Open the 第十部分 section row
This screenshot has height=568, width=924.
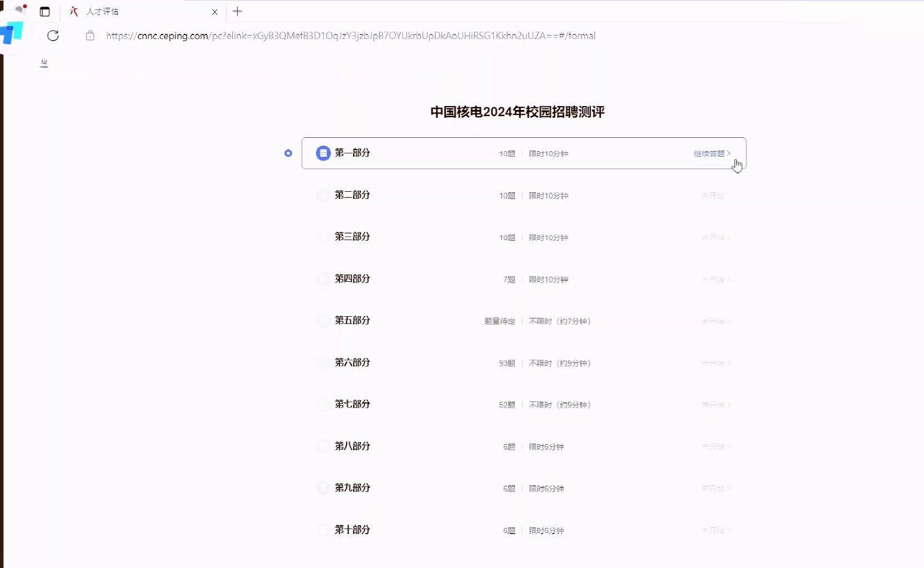coord(524,530)
